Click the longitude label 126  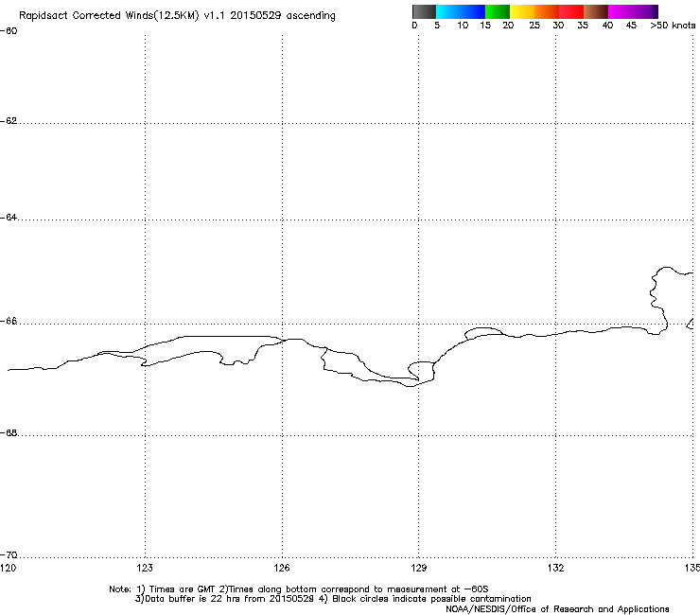click(282, 568)
